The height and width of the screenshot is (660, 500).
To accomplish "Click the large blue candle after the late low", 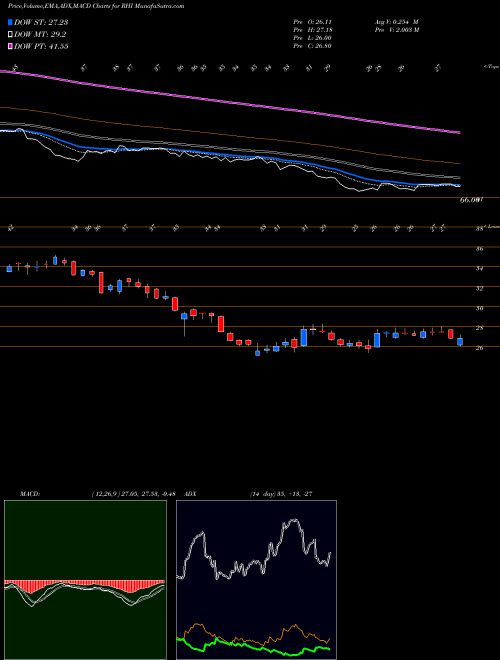I will pos(377,340).
